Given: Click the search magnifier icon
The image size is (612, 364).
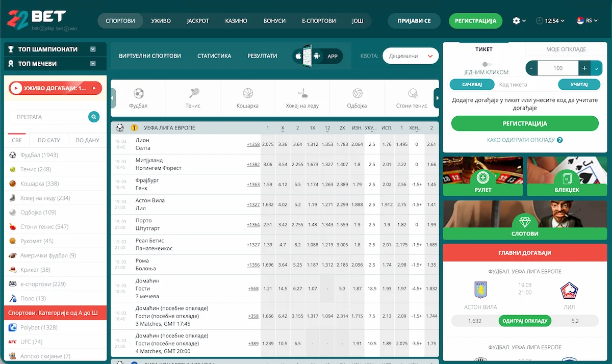Looking at the screenshot, I should 94,117.
